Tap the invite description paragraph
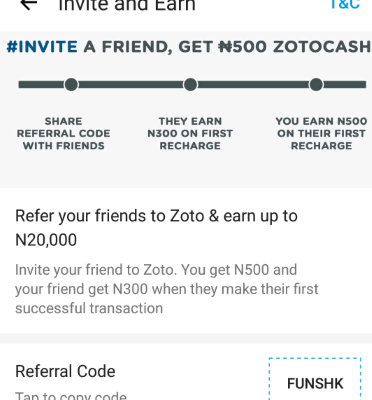 (167, 289)
